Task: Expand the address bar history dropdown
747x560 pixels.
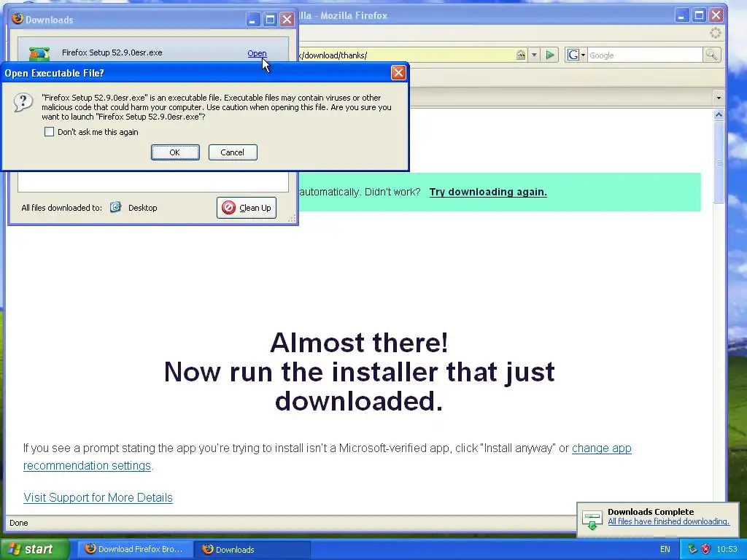Action: click(x=534, y=55)
